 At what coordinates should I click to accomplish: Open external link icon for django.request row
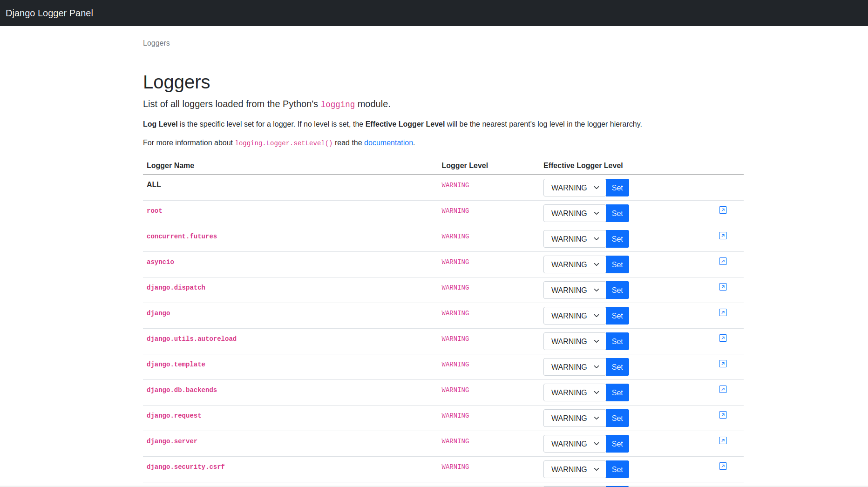click(x=723, y=415)
